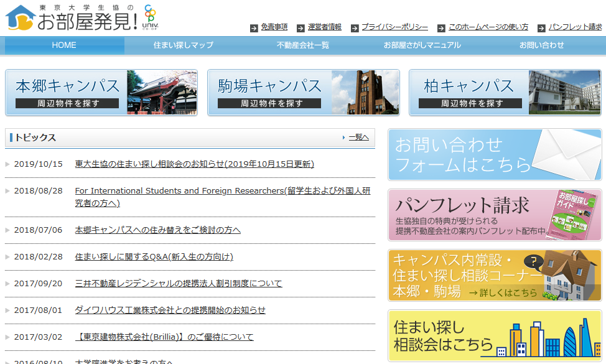Image resolution: width=606 pixels, height=364 pixels.
Task: Click the arrow icon beside 免責事項
Action: (254, 28)
